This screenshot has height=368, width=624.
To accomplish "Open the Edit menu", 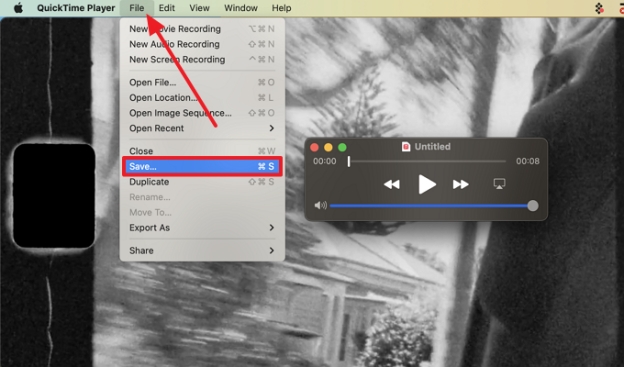I will pyautogui.click(x=167, y=8).
